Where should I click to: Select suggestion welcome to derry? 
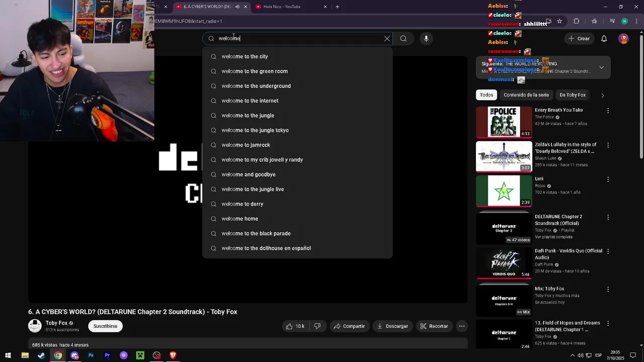coord(297,204)
